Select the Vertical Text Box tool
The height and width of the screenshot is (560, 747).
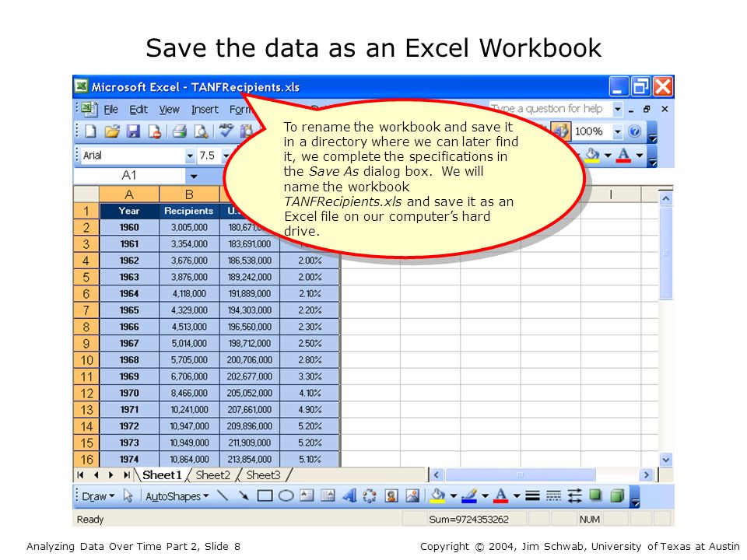[x=328, y=495]
